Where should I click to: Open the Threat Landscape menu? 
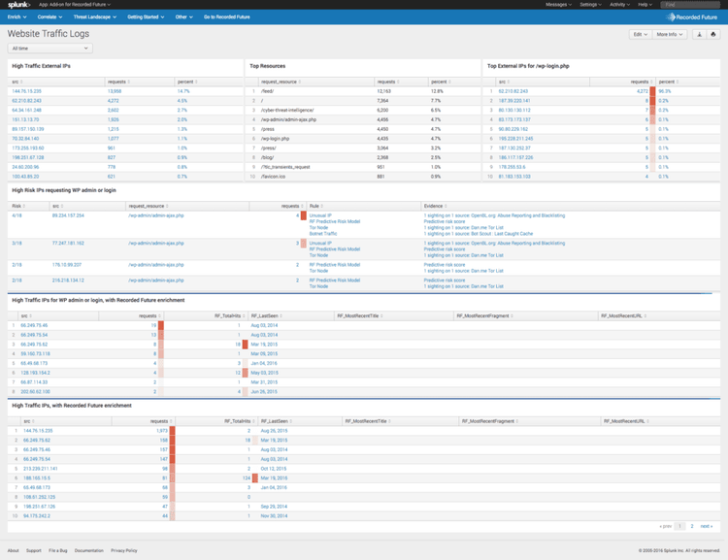(x=94, y=16)
